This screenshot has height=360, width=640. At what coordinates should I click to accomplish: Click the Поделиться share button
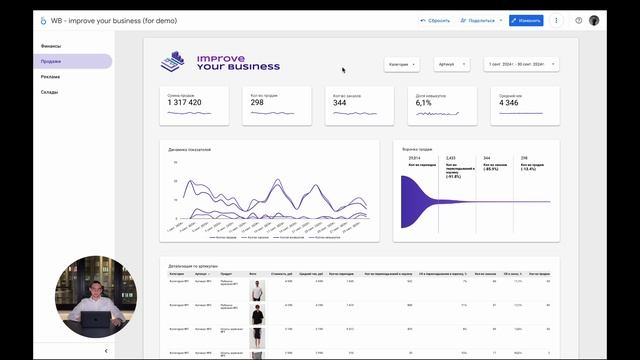click(x=478, y=20)
